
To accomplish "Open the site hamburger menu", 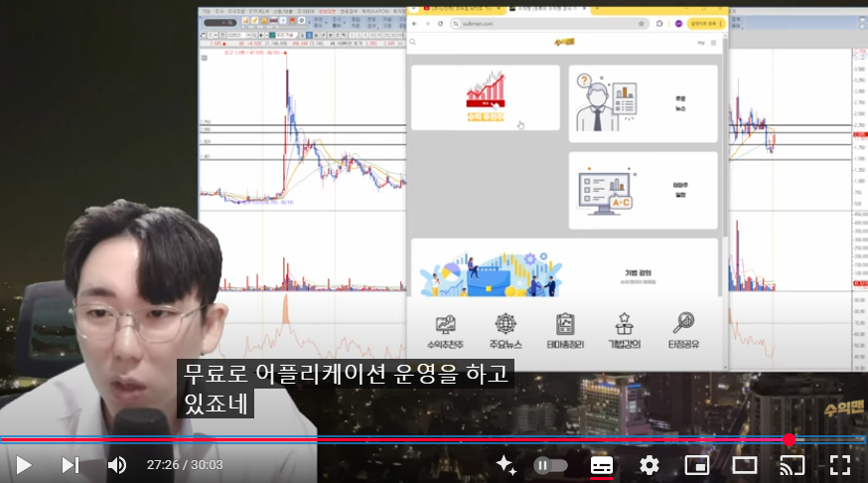I will pyautogui.click(x=713, y=43).
